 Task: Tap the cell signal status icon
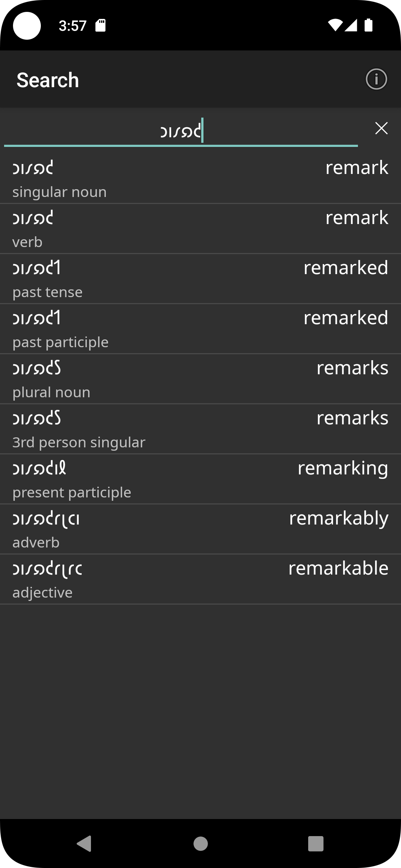click(x=351, y=25)
